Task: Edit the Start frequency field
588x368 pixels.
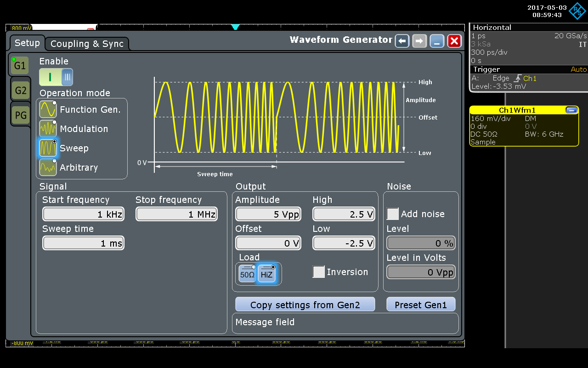Action: [83, 214]
